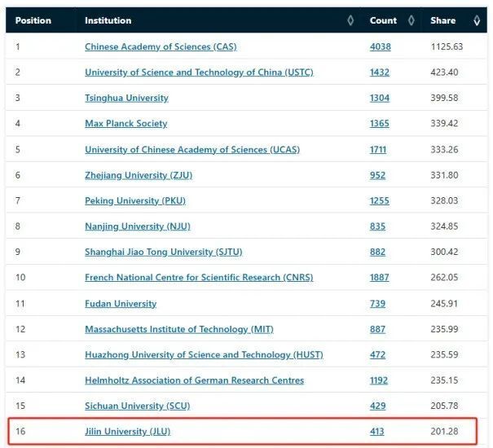
Task: Click count 472 for HUST
Action: click(377, 354)
